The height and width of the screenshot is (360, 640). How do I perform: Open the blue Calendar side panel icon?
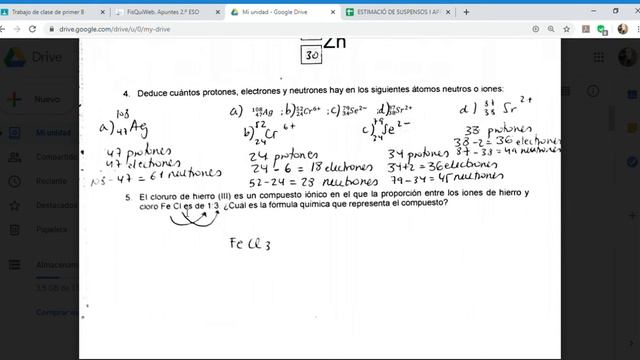click(632, 95)
